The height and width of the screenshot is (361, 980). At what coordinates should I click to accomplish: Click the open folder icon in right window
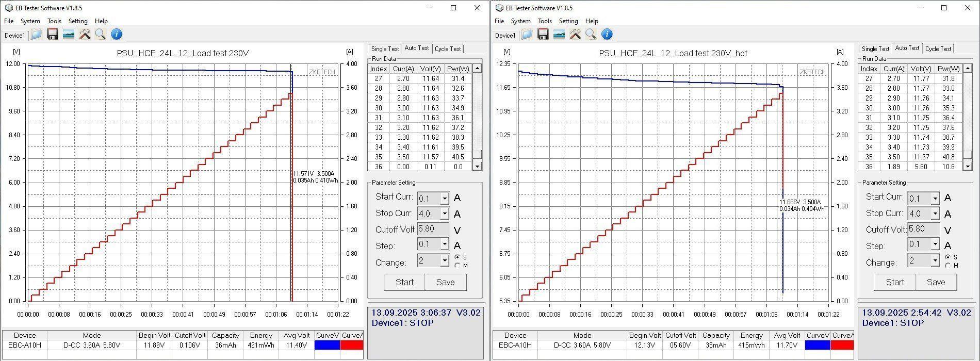(x=527, y=35)
